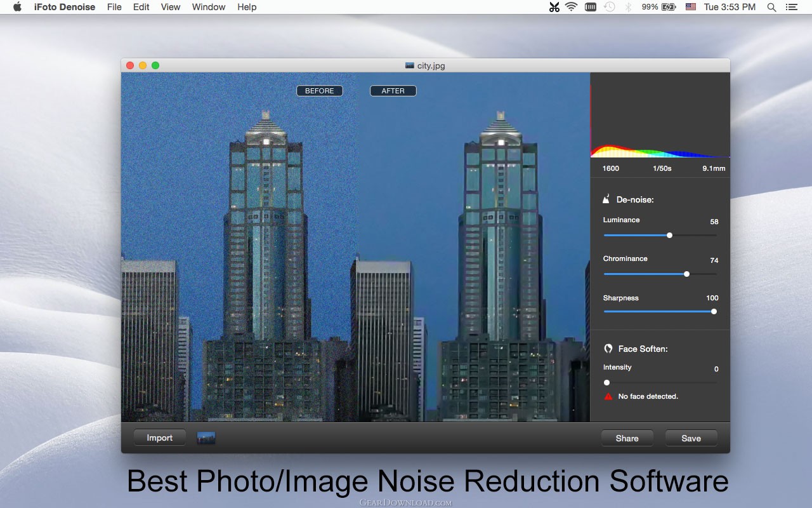Click the Sharpness slider handle
This screenshot has height=508, width=812.
tap(714, 311)
